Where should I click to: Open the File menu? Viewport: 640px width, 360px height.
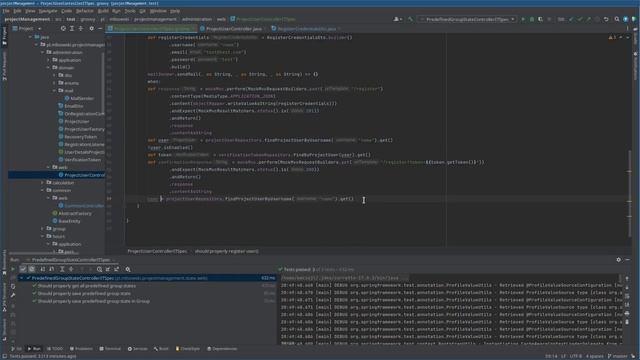click(x=6, y=11)
